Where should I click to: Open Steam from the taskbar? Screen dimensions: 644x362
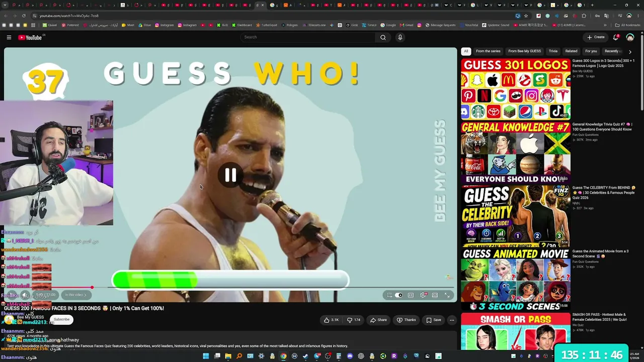coord(305,356)
